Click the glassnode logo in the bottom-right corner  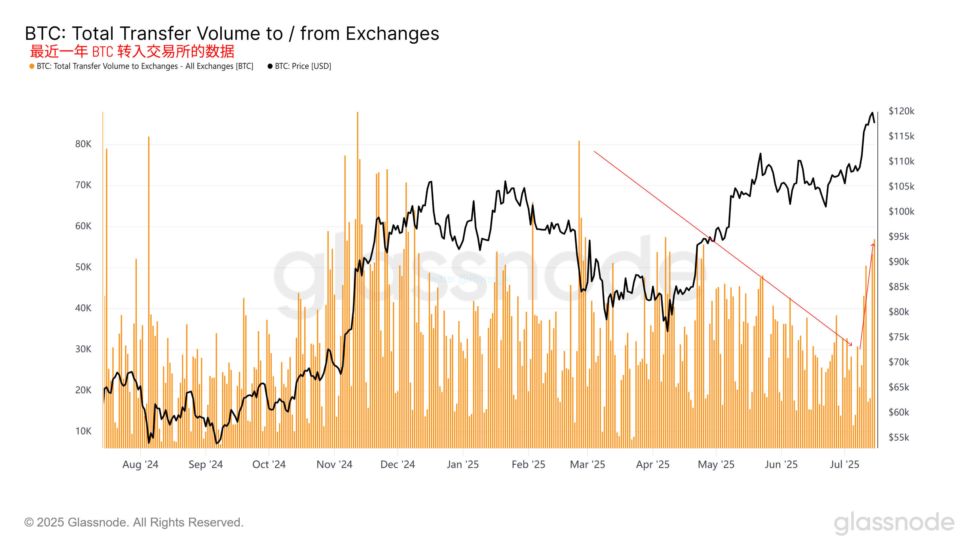[894, 523]
